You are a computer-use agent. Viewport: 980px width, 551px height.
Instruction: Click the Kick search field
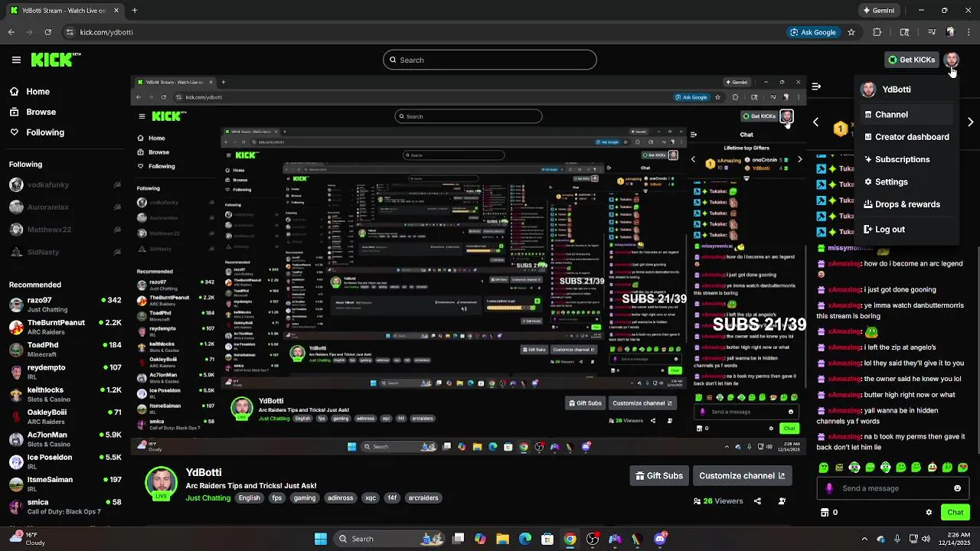point(490,60)
